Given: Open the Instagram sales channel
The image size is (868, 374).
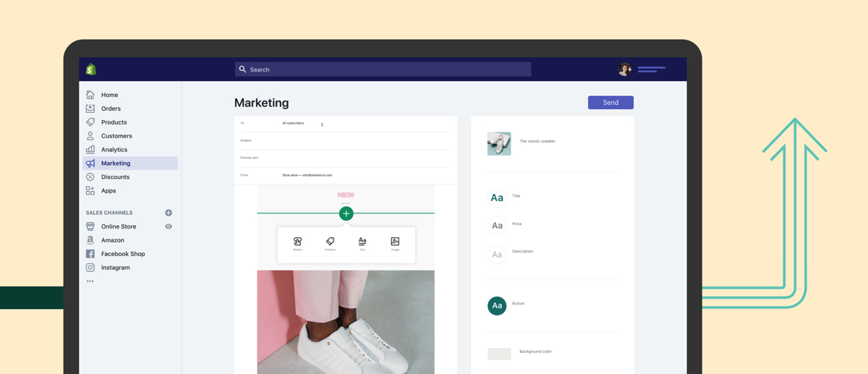Looking at the screenshot, I should [116, 268].
